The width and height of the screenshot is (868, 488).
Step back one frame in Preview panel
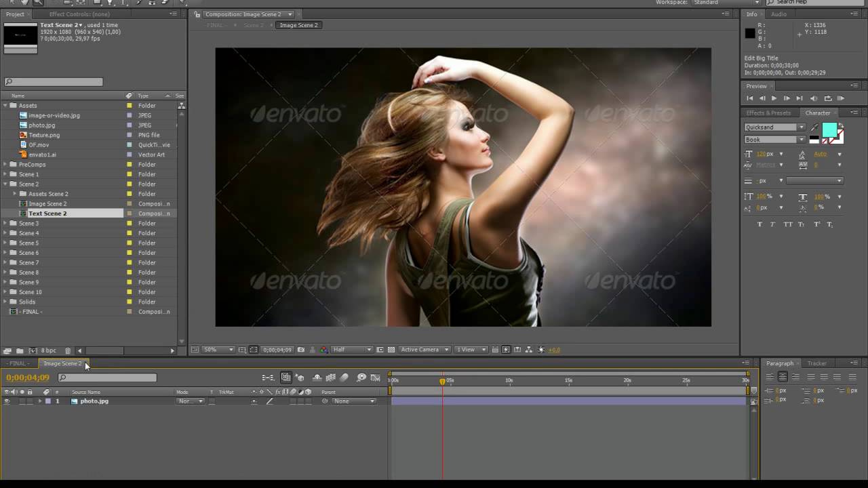point(762,98)
